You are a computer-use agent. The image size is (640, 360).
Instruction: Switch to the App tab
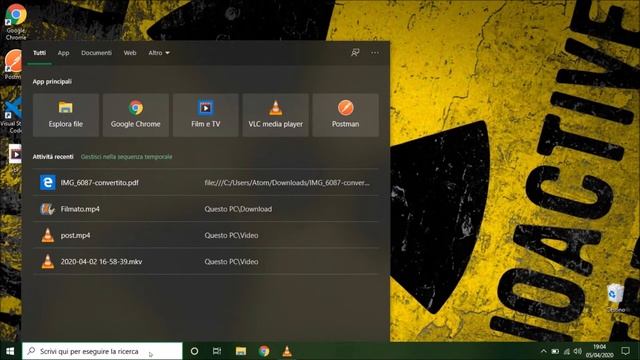[63, 53]
